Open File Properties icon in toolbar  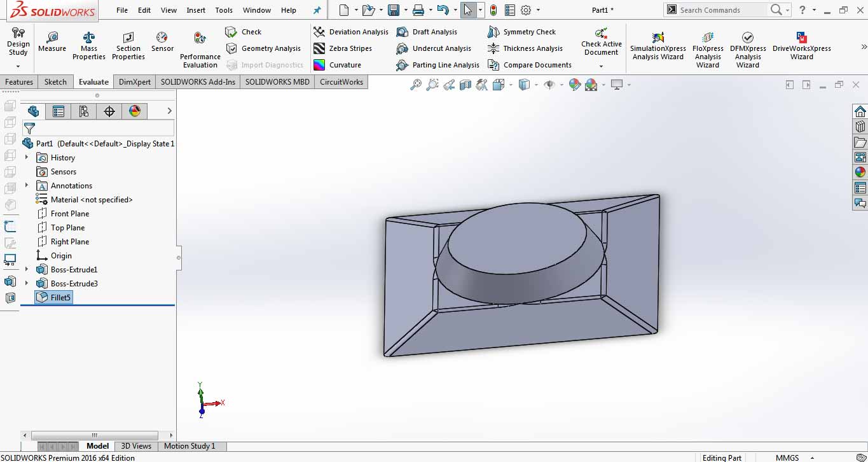coord(510,10)
